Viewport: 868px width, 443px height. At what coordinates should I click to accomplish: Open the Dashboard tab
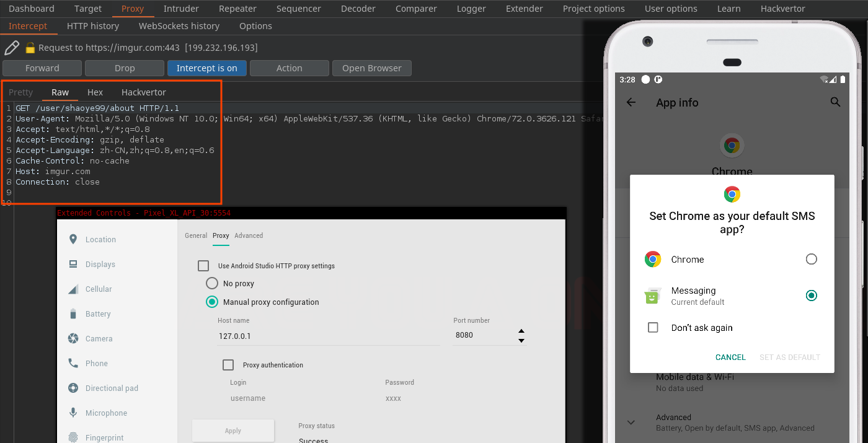(x=32, y=9)
